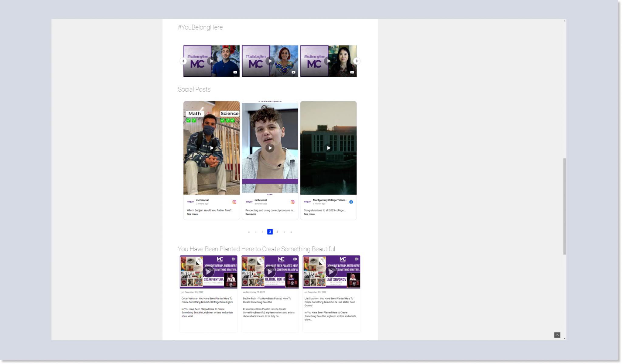The image size is (622, 364).
Task: Jump to first page with double-left arrow
Action: [x=249, y=232]
